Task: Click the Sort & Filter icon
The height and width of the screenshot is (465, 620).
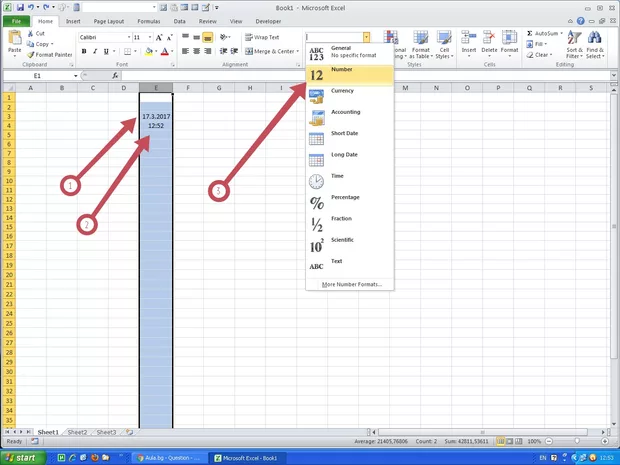Action: point(574,38)
